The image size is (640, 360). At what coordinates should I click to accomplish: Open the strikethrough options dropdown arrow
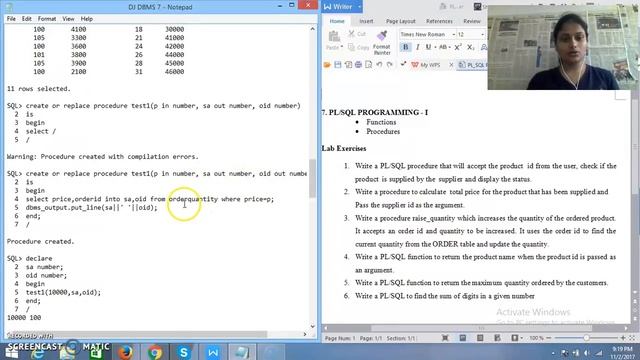(450, 47)
